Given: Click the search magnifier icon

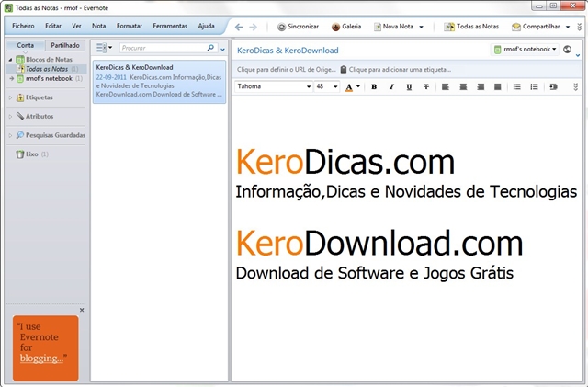Looking at the screenshot, I should pyautogui.click(x=210, y=48).
